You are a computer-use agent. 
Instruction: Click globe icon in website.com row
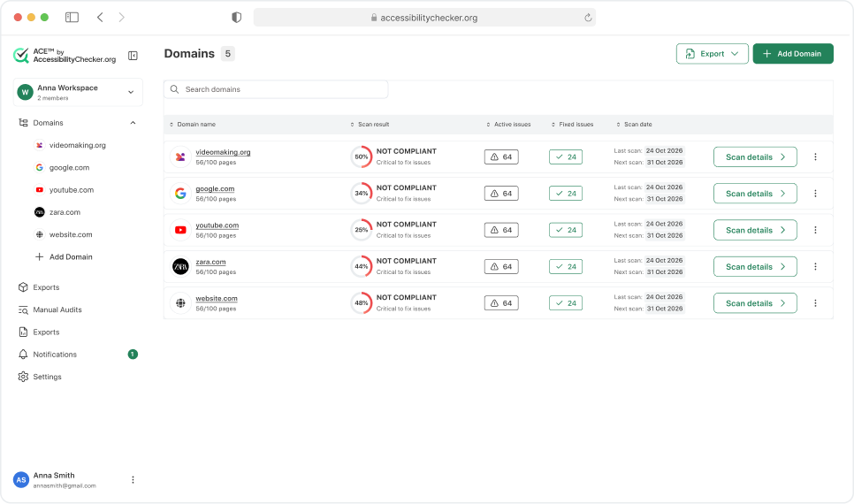[180, 303]
